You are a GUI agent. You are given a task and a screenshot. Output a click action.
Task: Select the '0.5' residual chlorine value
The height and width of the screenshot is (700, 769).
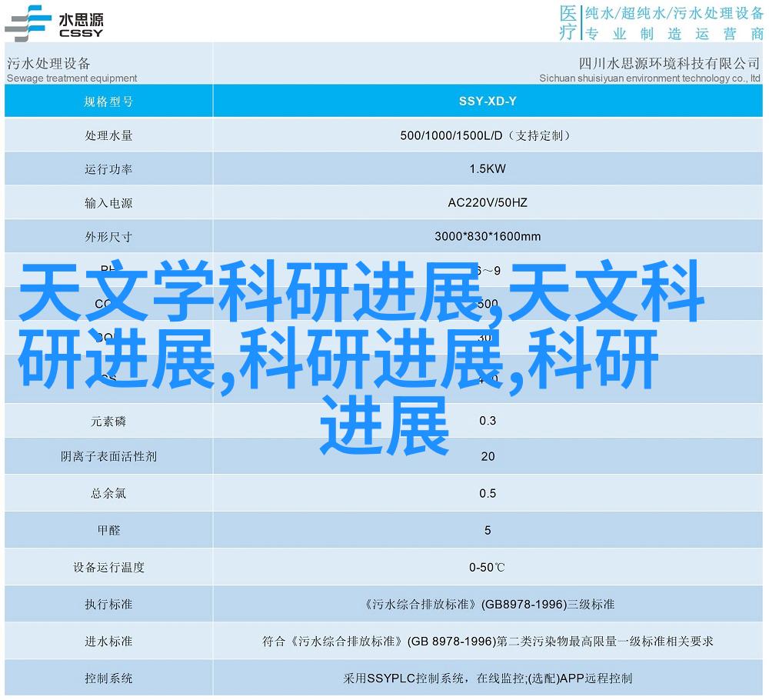488,494
